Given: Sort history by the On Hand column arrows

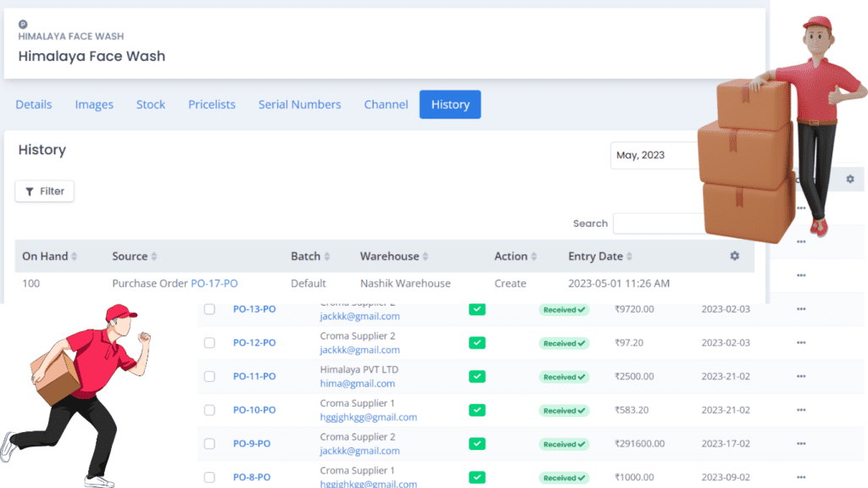Looking at the screenshot, I should click(75, 256).
